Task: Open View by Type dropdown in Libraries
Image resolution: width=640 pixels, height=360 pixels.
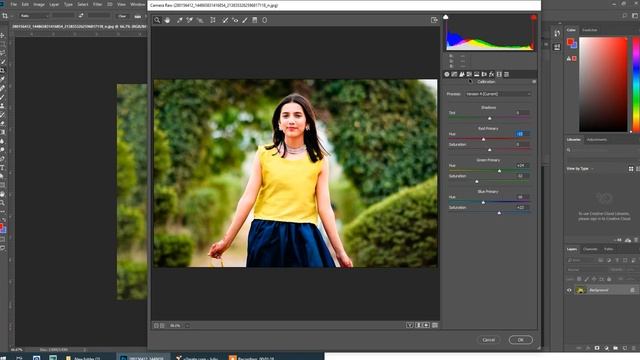Action: tap(580, 169)
